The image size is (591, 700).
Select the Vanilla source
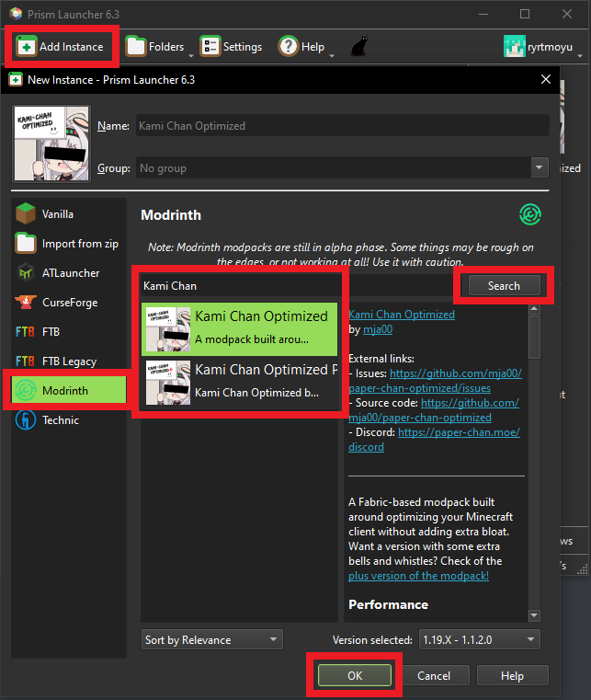tap(69, 213)
